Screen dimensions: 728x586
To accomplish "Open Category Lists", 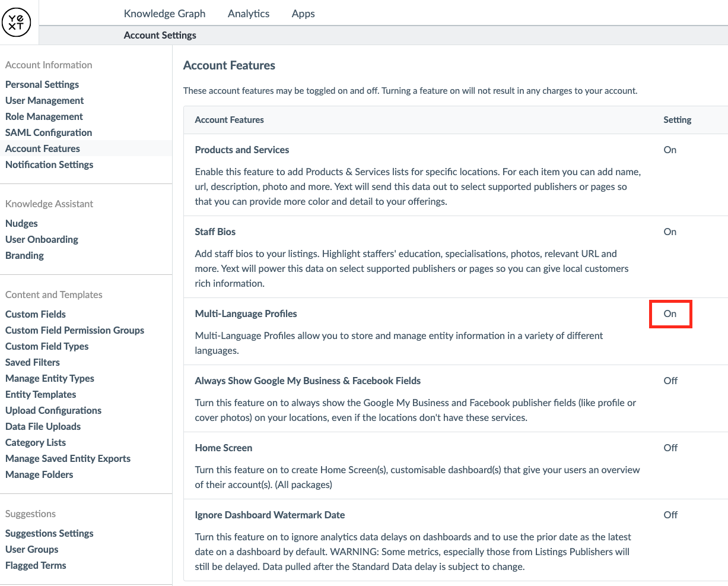I will (36, 442).
